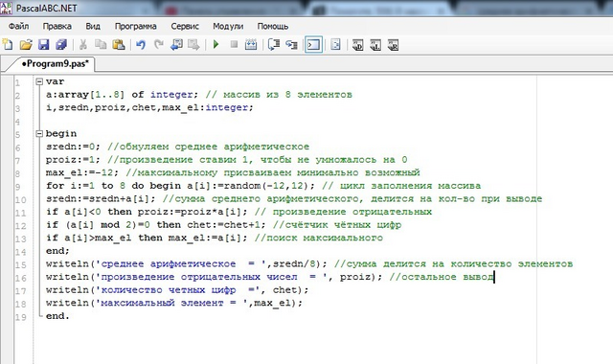Stop program execution with the square button

coord(234,45)
